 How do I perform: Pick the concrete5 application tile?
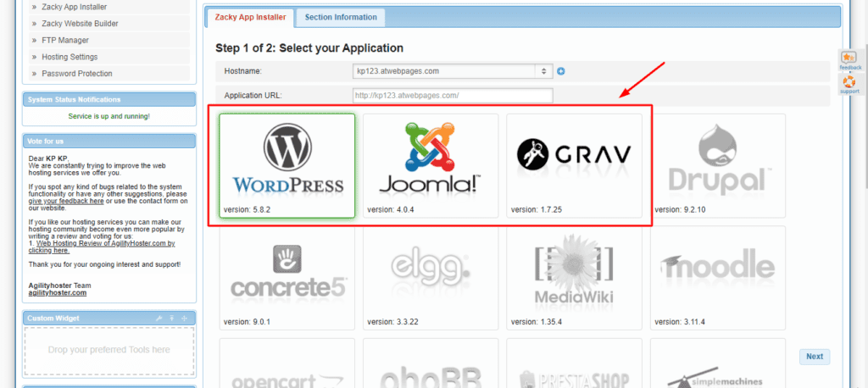coord(287,277)
